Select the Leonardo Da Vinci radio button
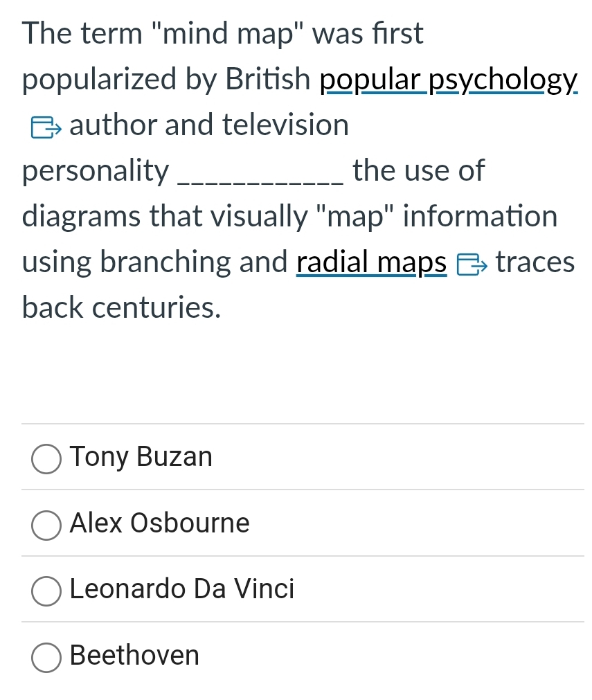This screenshot has width=592, height=700. pyautogui.click(x=45, y=591)
